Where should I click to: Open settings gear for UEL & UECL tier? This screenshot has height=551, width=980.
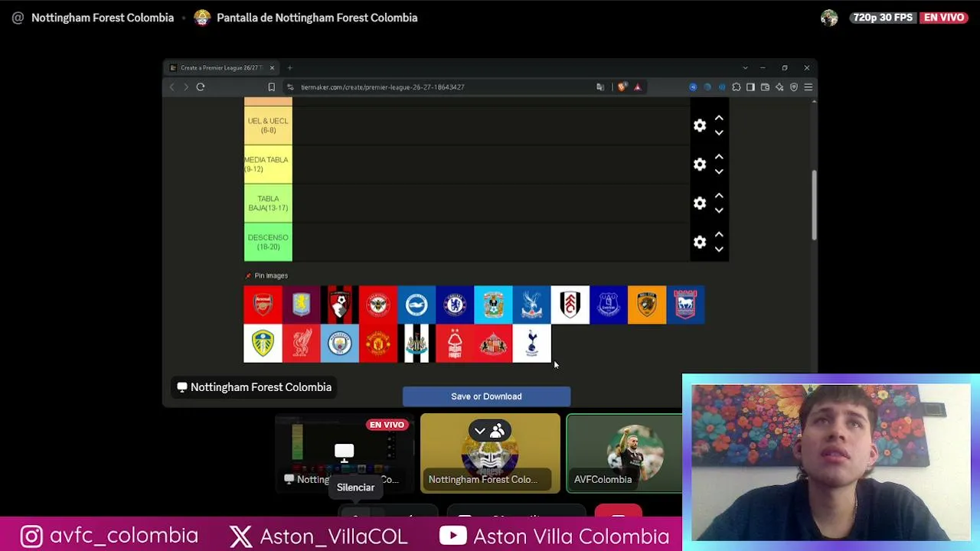pos(700,126)
